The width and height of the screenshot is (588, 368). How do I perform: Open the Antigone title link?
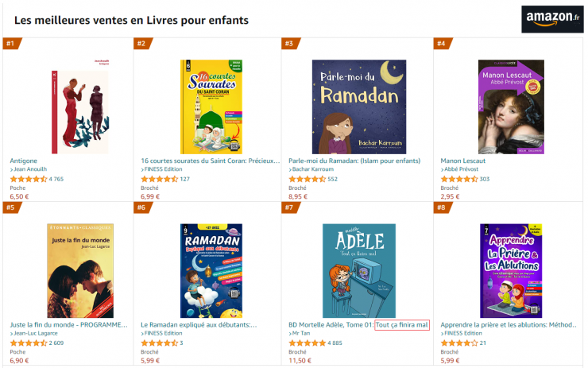click(x=24, y=160)
